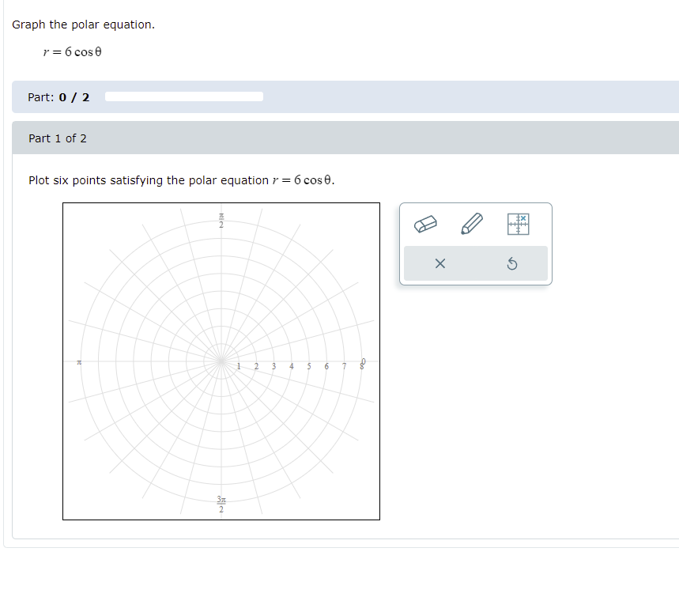
Task: Click the π label on the left axis
Action: [x=79, y=362]
